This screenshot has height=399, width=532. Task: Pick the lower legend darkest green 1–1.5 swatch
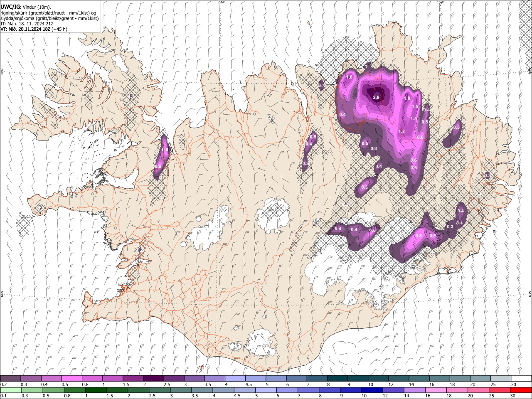pos(96,390)
